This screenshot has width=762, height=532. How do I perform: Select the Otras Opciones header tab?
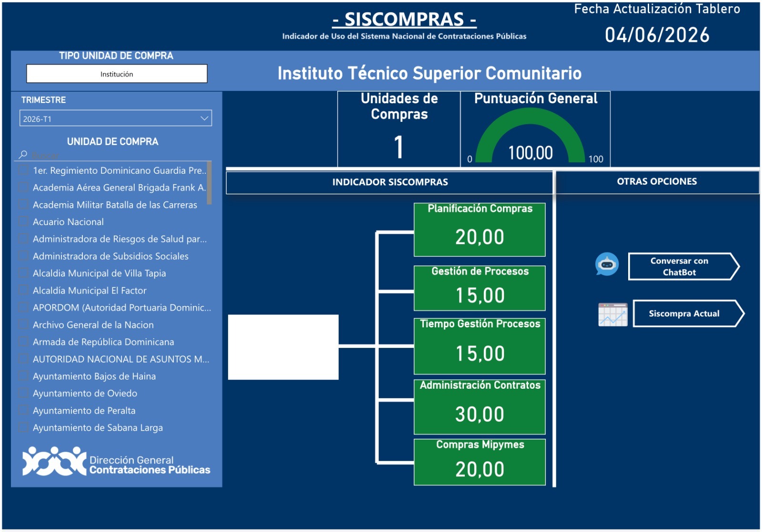tap(657, 182)
